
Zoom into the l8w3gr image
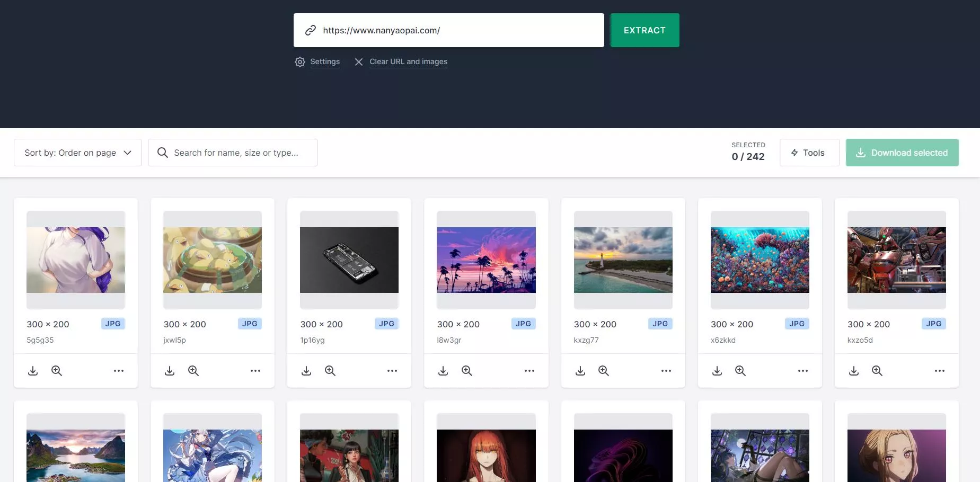pos(467,371)
